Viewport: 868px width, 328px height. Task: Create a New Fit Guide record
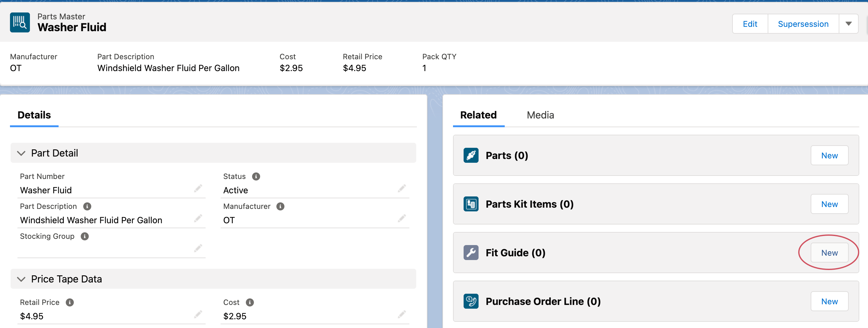pos(829,253)
